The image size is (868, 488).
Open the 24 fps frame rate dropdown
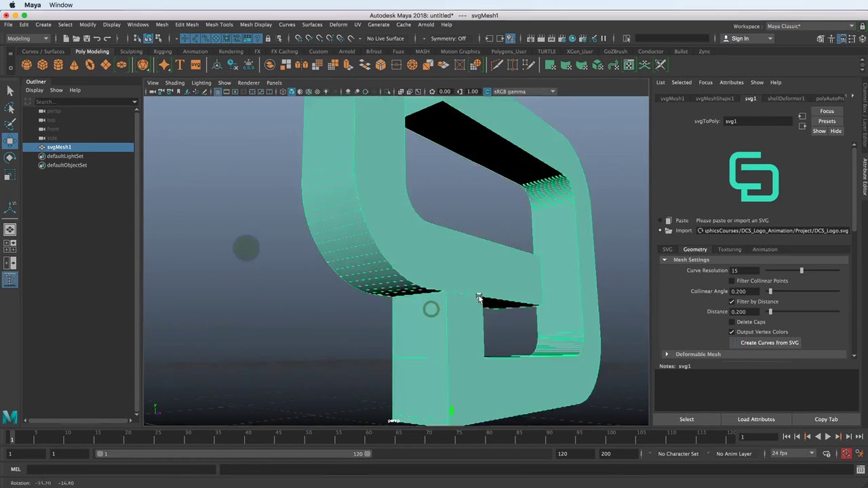[x=792, y=453]
